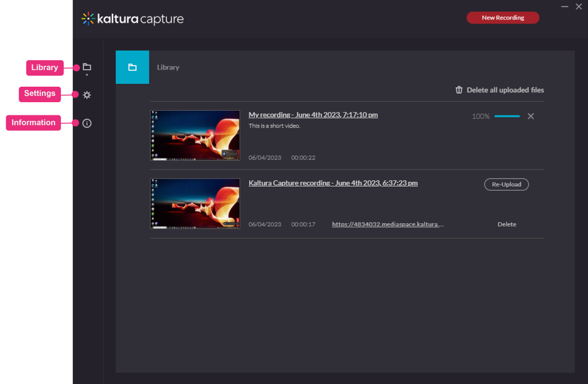Click the 'Library' heading text label
588x384 pixels.
click(x=168, y=67)
